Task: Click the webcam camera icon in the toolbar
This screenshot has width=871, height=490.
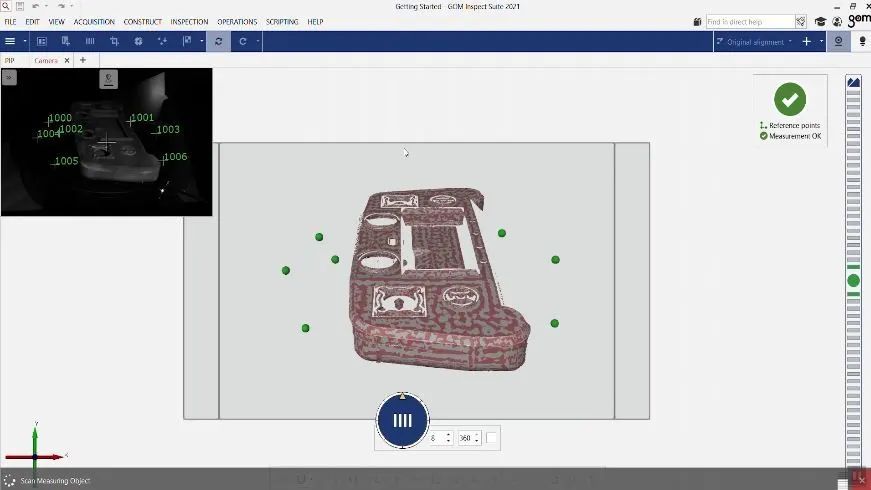Action: pos(838,41)
